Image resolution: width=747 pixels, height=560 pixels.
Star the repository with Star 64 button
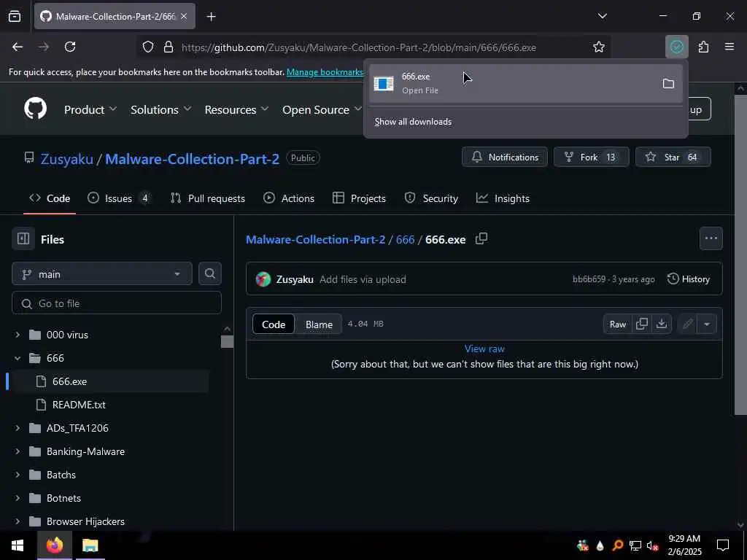673,157
